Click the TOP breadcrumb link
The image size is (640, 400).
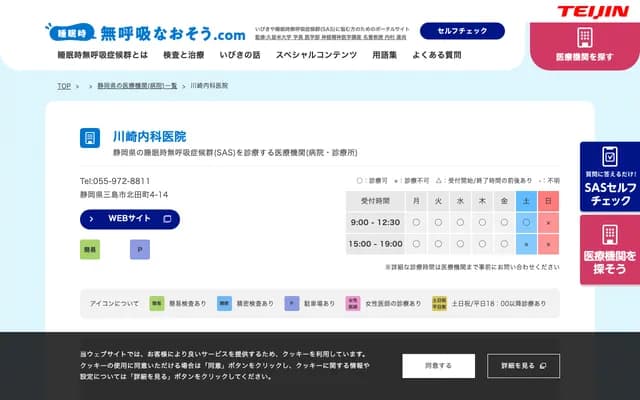pyautogui.click(x=64, y=86)
